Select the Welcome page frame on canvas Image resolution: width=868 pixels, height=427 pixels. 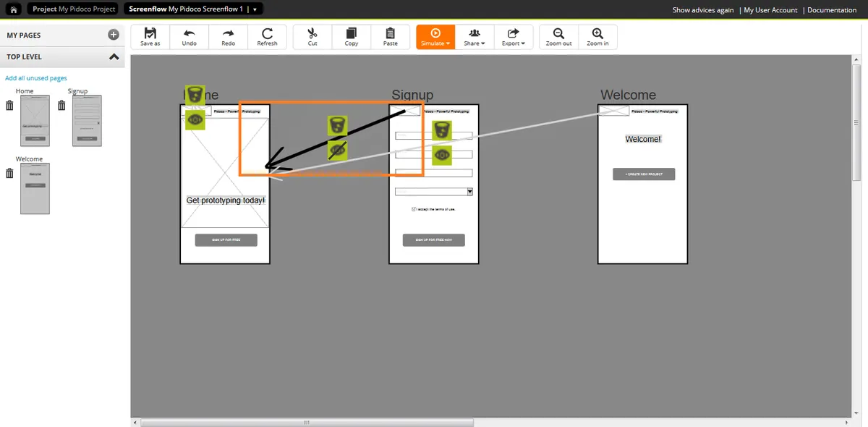[x=642, y=184]
